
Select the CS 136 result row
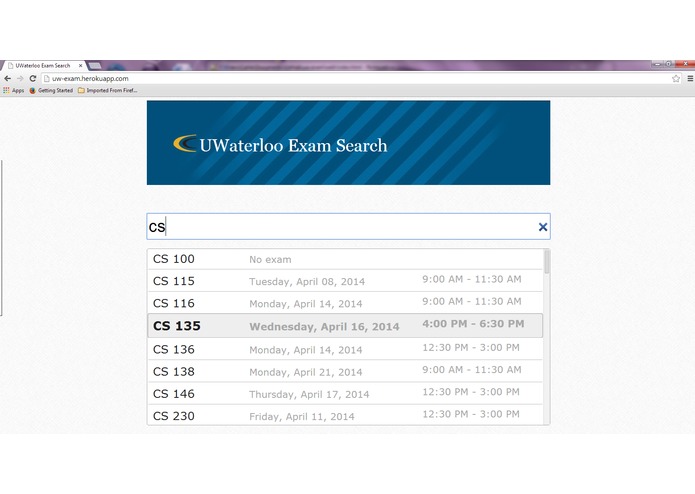click(345, 349)
